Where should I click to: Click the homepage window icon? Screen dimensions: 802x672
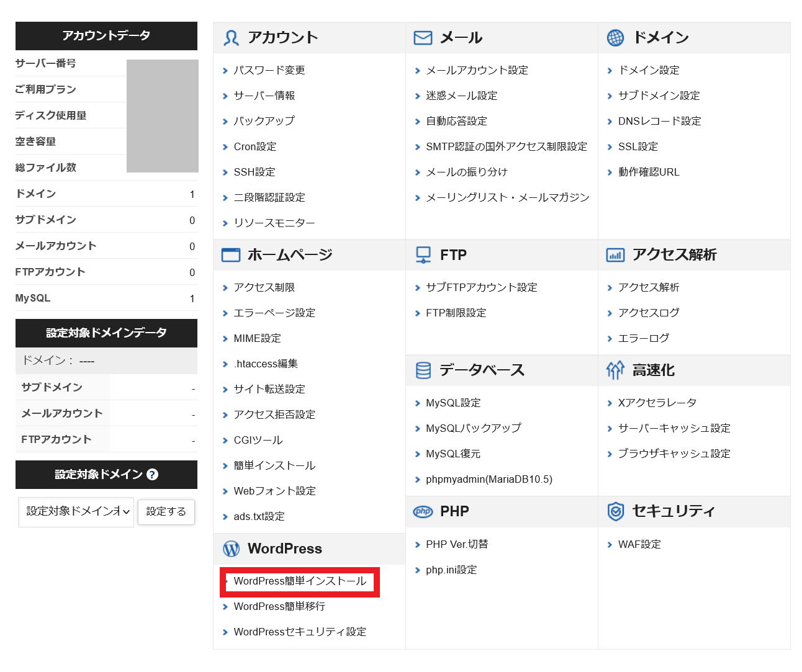click(231, 255)
